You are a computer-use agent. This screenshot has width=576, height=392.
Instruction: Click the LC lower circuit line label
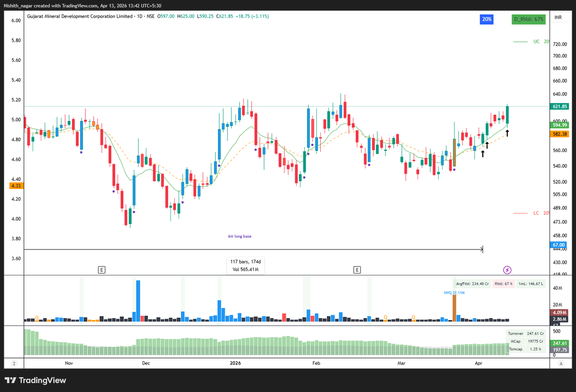click(x=541, y=213)
